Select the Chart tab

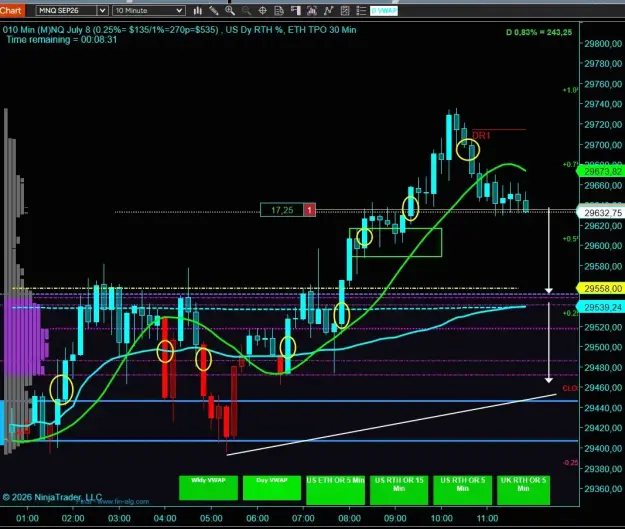12,11
